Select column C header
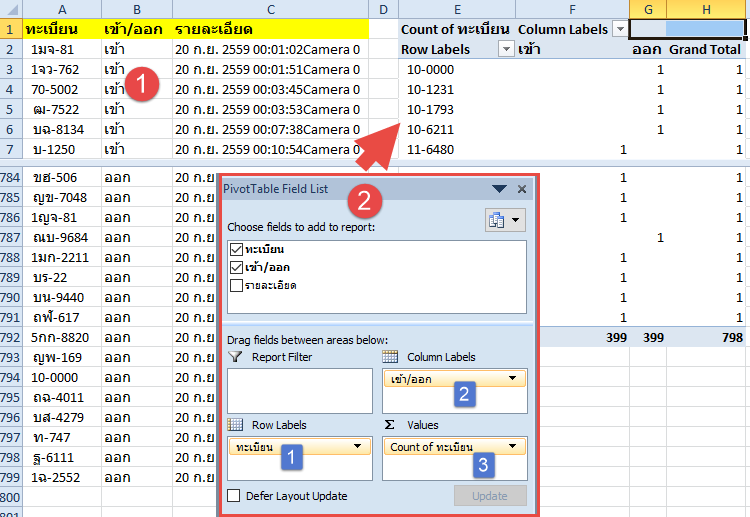The image size is (750, 517). [271, 9]
